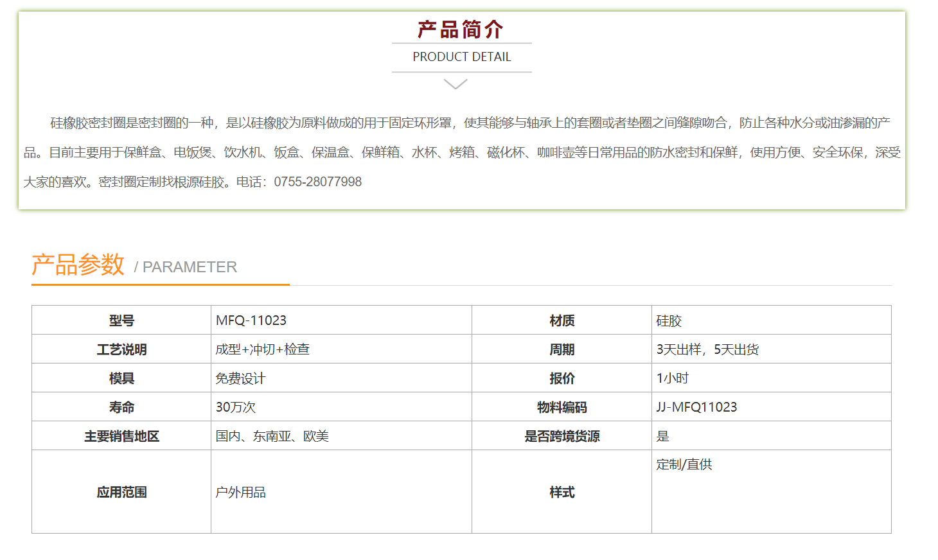The height and width of the screenshot is (560, 938).
Task: Click the description line starting with 品。目前主要用于保鲜盒
Action: [x=463, y=152]
